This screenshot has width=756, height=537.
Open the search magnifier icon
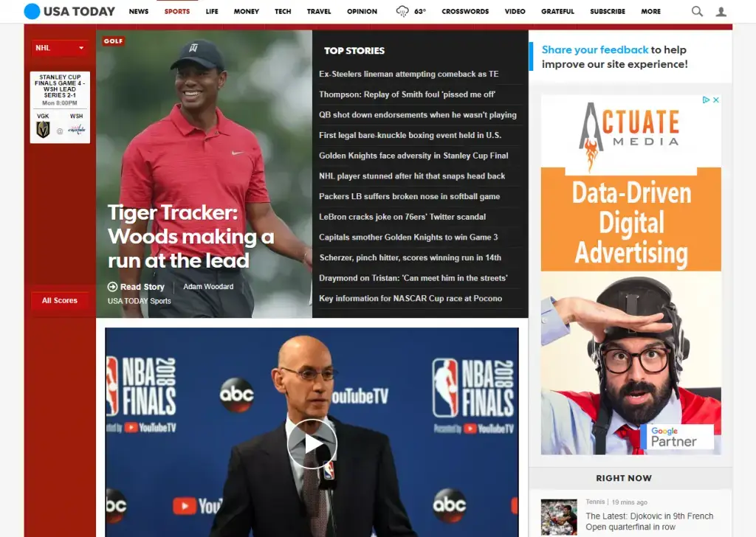click(697, 11)
